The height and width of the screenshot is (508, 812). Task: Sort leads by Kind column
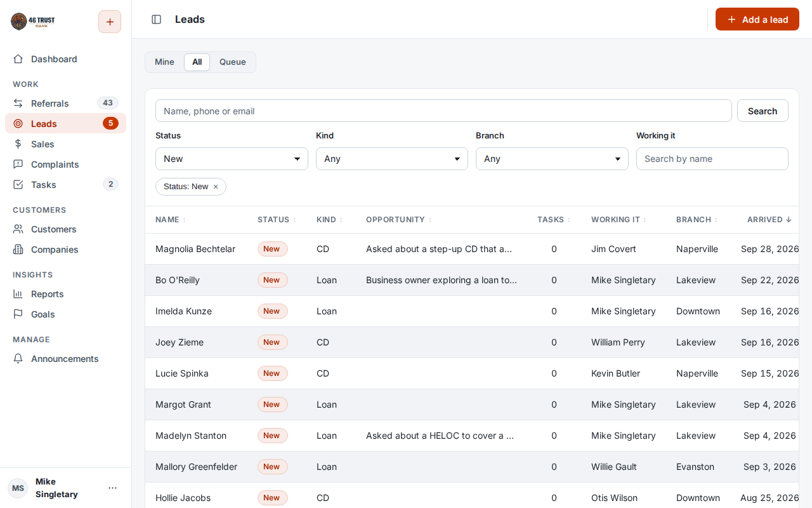[x=329, y=220]
